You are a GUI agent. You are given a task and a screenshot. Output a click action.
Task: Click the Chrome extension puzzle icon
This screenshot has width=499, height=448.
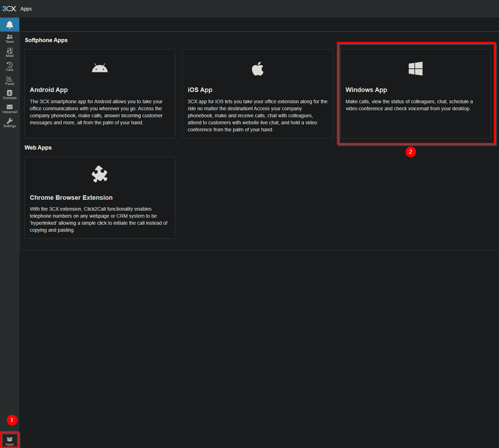pos(100,174)
